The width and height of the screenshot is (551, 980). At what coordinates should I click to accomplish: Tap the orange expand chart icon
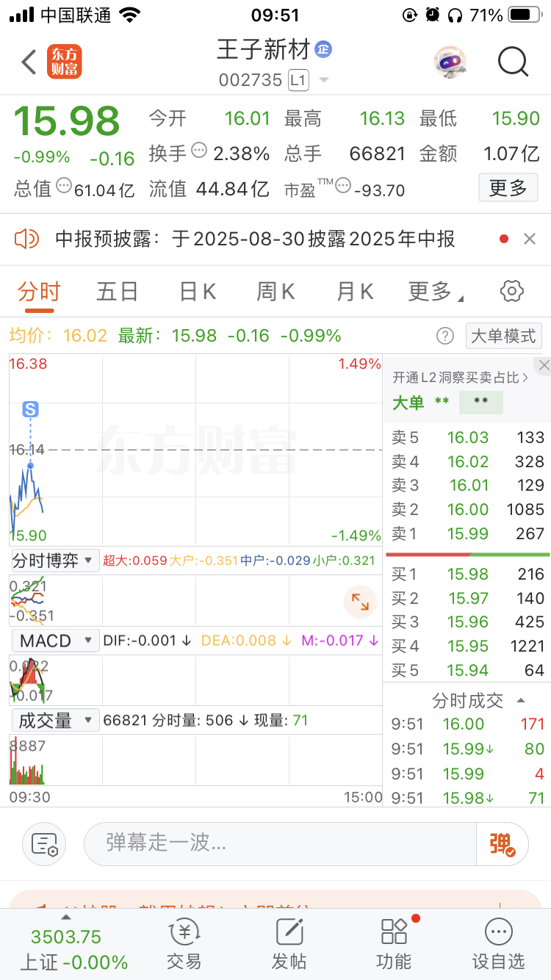(x=360, y=602)
